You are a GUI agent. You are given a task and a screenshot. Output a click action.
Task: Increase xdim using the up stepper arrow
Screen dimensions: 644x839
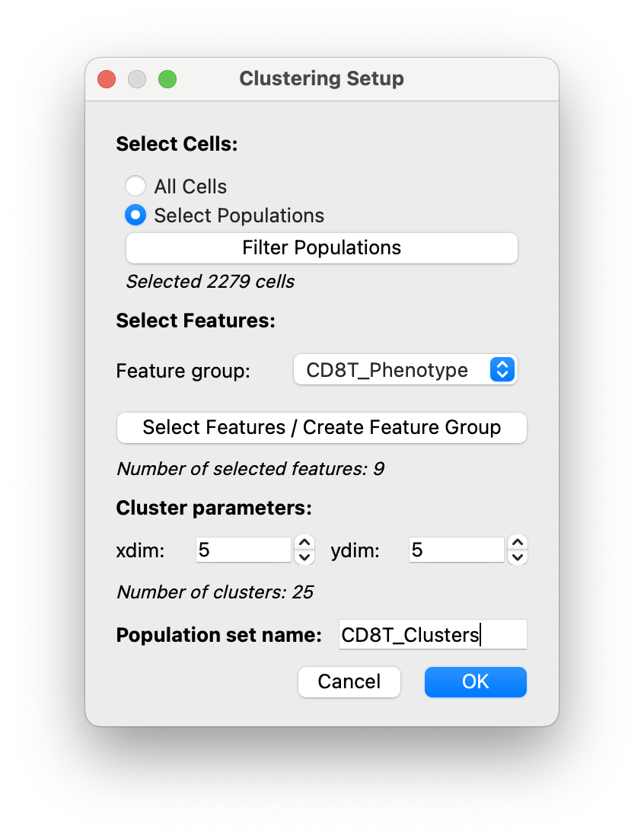(304, 542)
